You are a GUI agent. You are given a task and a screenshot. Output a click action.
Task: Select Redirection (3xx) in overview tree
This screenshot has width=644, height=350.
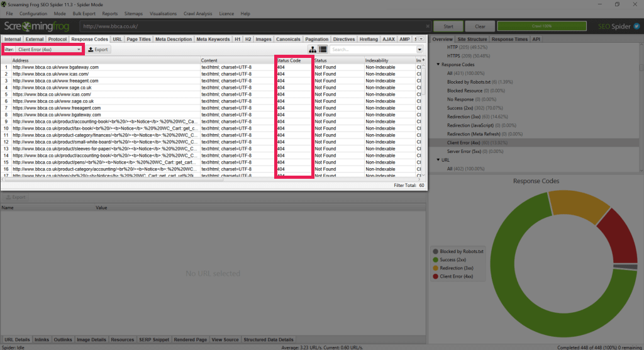tap(477, 116)
